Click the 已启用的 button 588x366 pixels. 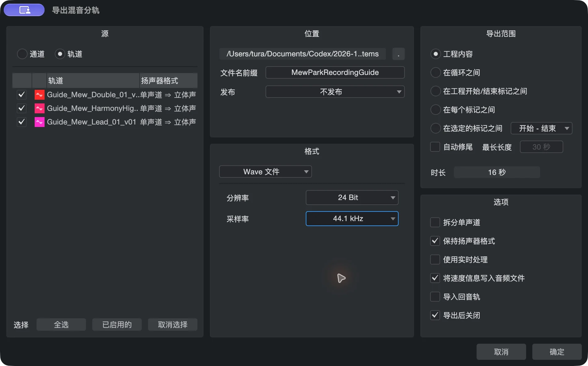pyautogui.click(x=117, y=325)
